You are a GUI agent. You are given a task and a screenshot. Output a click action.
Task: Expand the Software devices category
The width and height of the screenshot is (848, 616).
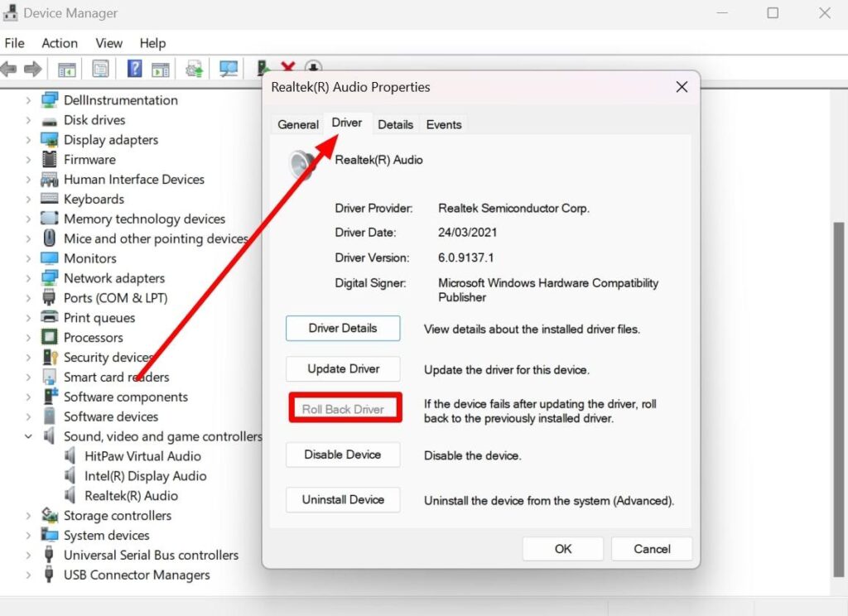(28, 416)
